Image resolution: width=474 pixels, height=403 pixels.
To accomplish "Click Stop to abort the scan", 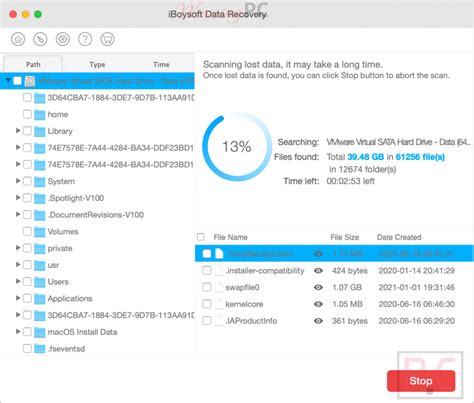I will [x=421, y=381].
